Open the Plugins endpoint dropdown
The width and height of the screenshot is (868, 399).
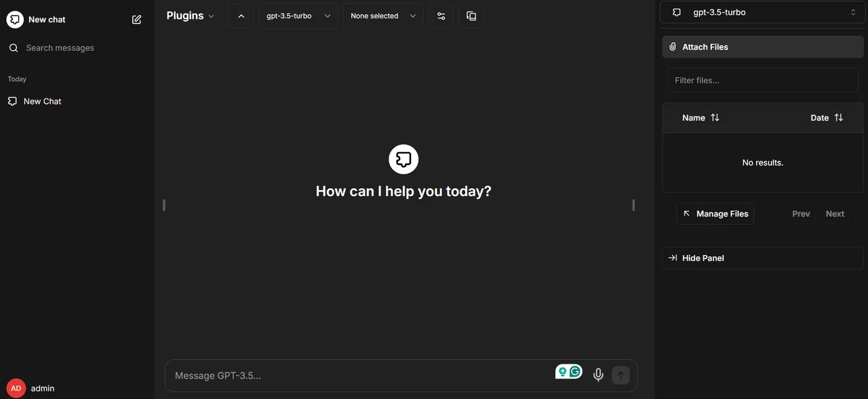(x=191, y=16)
